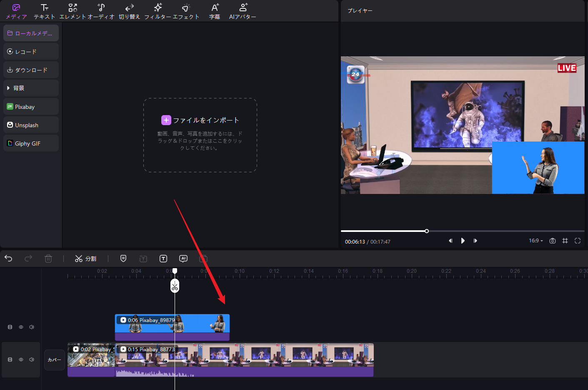588x390 pixels.
Task: Click the 0:10 mark on timeline ruler
Action: (240, 271)
